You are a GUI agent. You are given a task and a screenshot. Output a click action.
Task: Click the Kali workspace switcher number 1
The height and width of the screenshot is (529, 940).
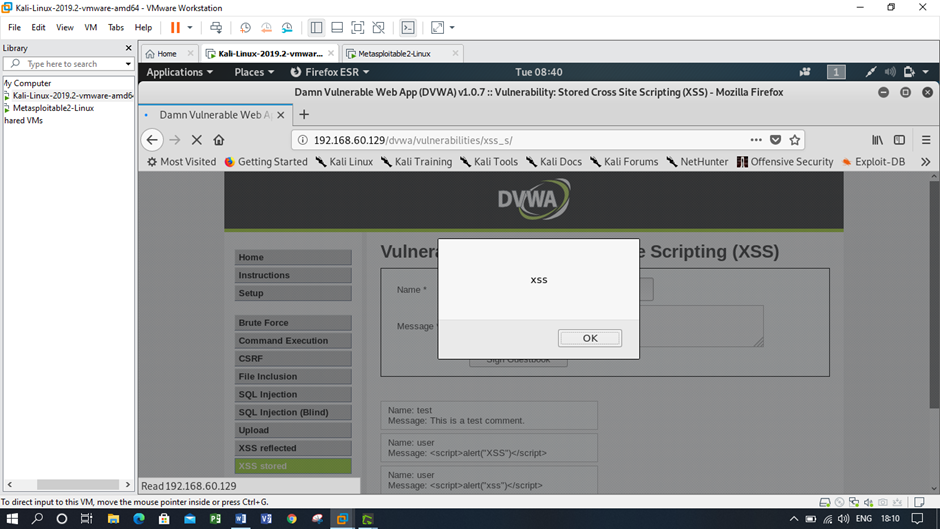coord(836,72)
